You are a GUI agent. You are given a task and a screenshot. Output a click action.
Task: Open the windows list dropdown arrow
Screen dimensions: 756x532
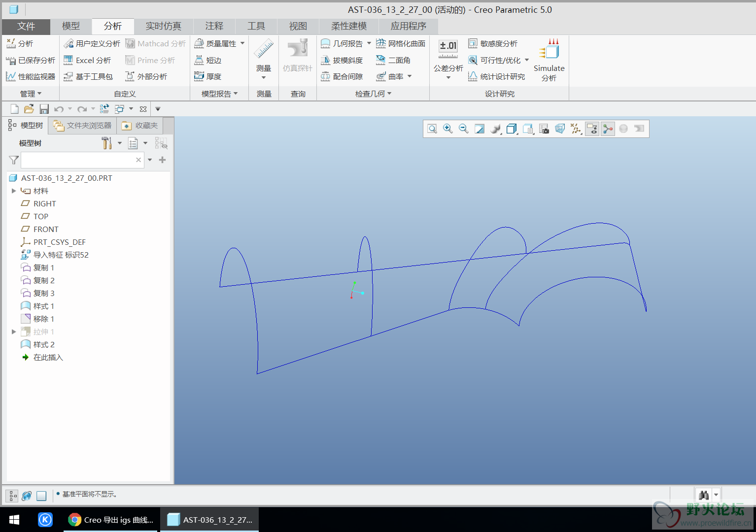131,109
